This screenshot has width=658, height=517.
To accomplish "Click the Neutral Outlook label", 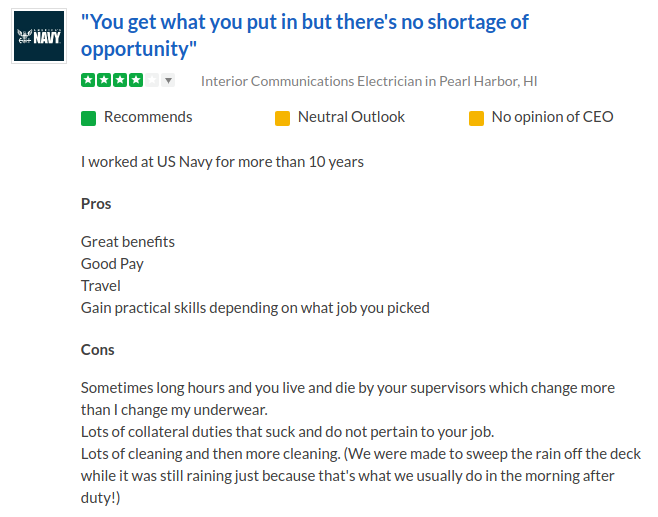I will click(x=351, y=117).
